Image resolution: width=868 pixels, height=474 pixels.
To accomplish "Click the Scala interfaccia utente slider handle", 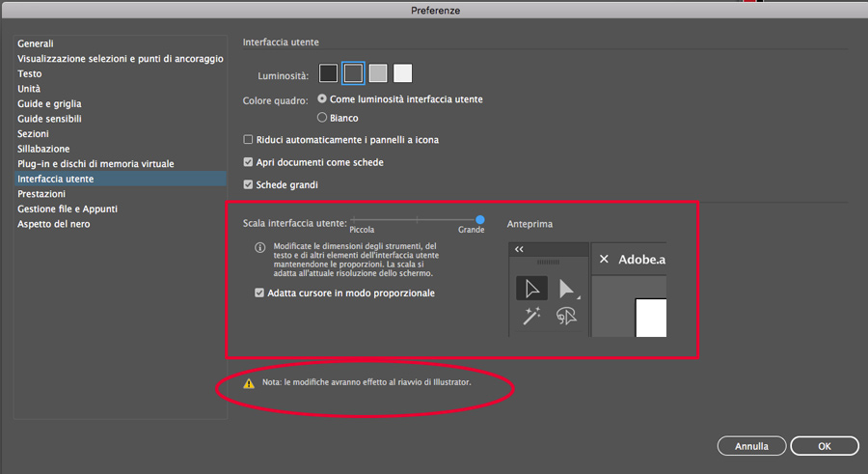I will pos(480,219).
